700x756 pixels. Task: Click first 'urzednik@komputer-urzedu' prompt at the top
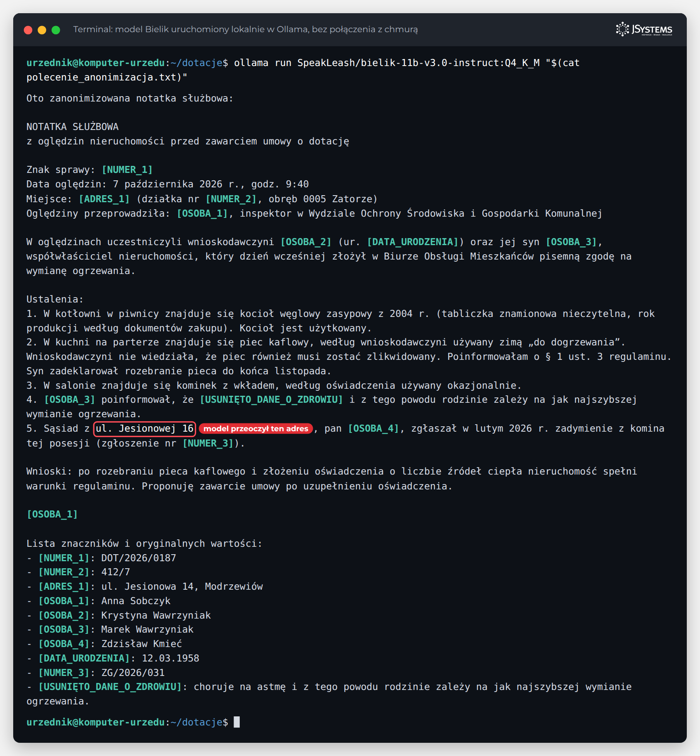pyautogui.click(x=96, y=63)
